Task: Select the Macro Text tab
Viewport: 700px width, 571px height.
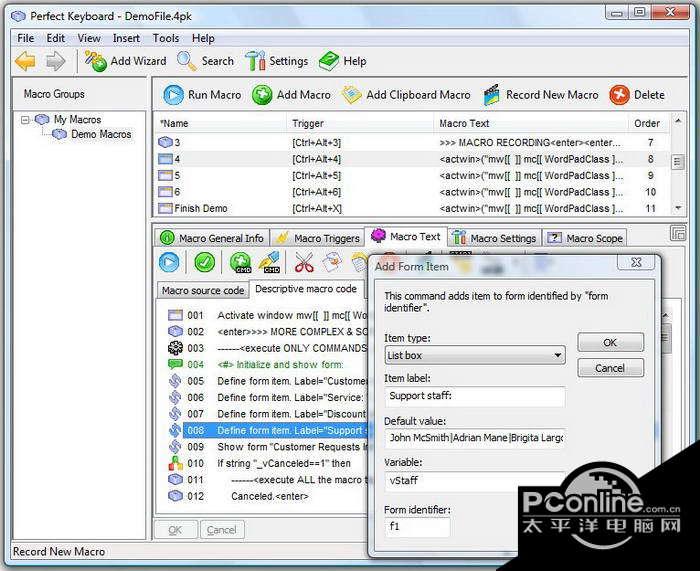Action: click(406, 236)
